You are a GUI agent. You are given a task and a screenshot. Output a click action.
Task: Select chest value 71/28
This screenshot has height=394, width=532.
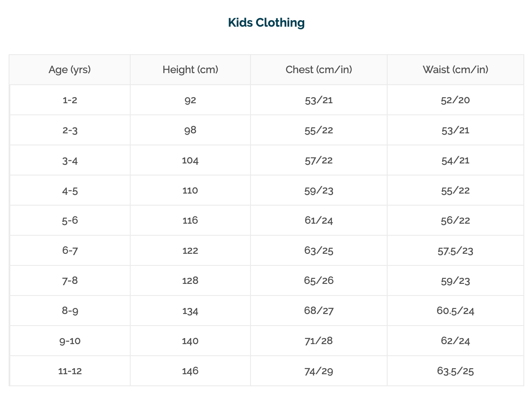[x=319, y=341]
